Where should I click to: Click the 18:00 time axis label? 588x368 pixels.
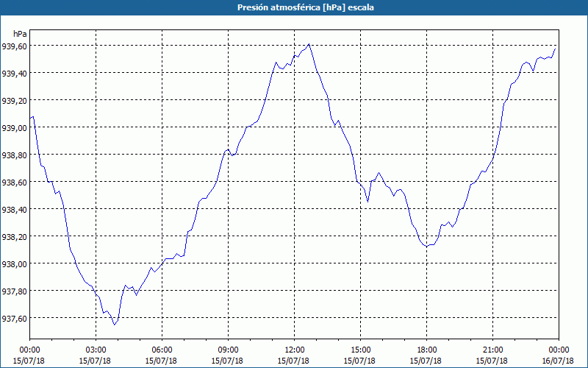427,350
